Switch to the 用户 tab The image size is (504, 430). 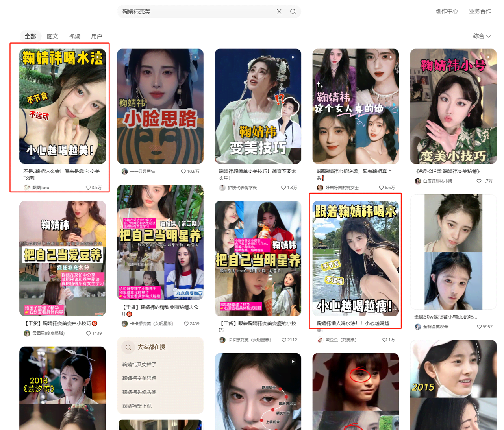pos(97,36)
